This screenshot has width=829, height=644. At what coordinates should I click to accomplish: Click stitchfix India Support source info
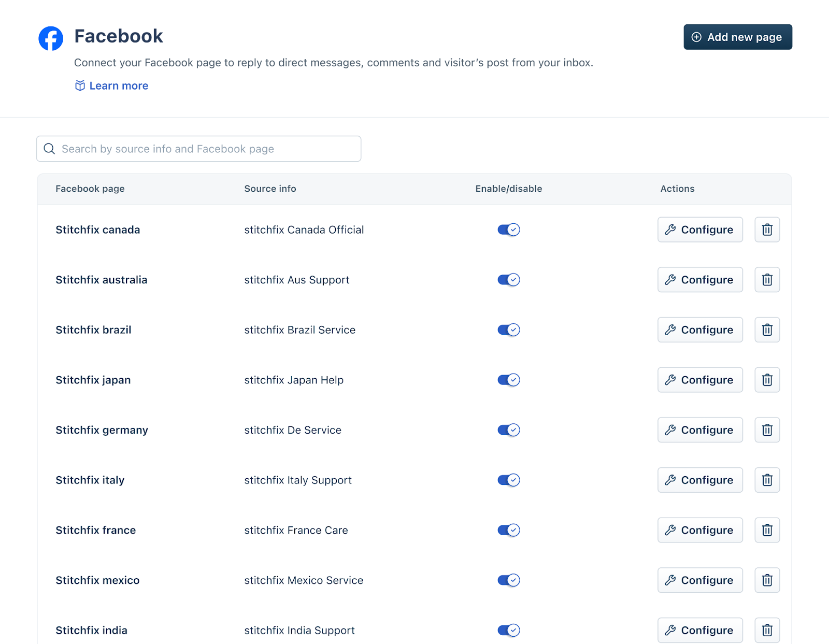click(x=299, y=630)
